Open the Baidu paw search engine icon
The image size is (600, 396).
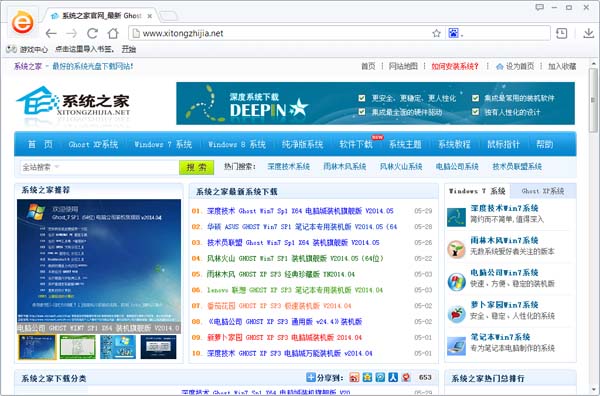(x=453, y=33)
